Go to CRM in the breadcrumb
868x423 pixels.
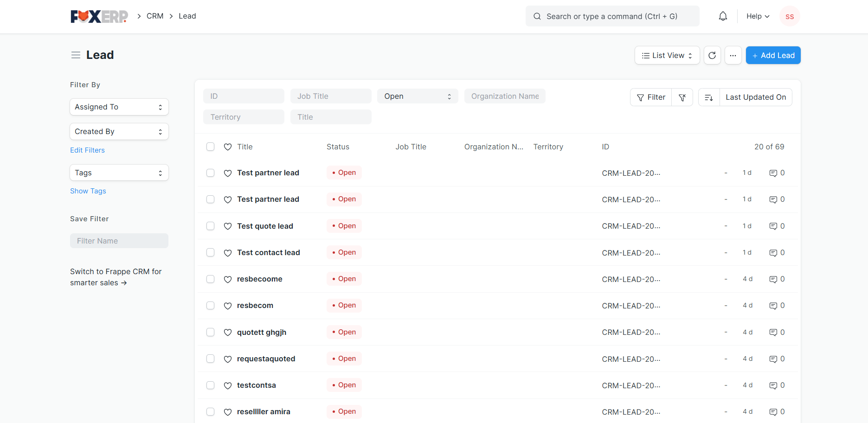point(155,16)
